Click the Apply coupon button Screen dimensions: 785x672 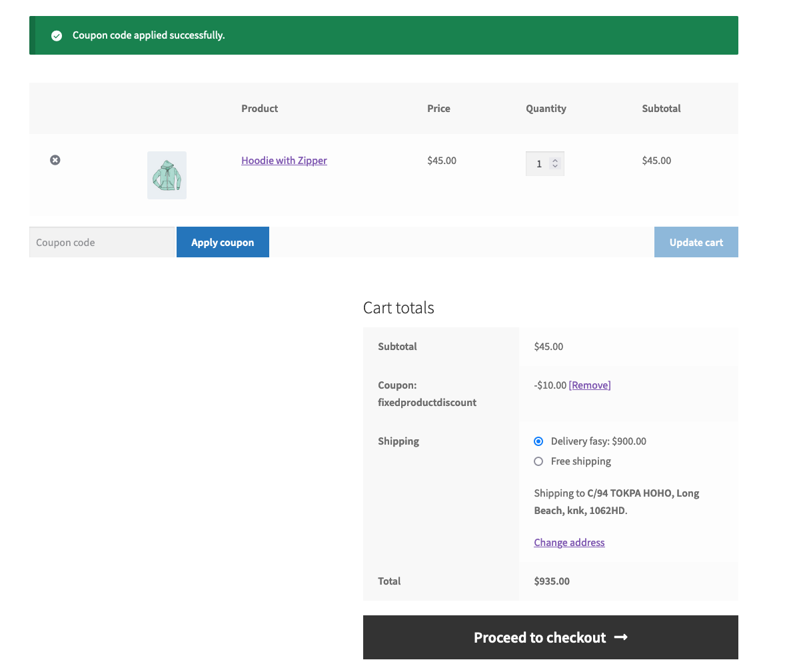pyautogui.click(x=223, y=242)
